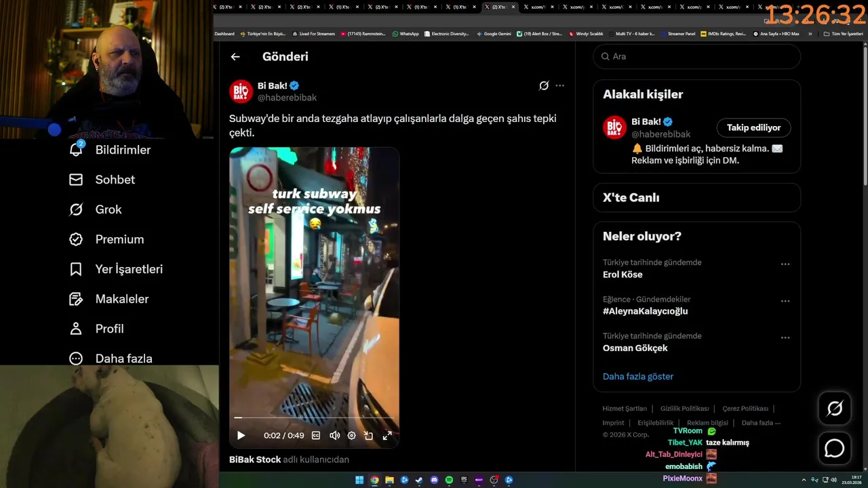The height and width of the screenshot is (488, 868).
Task: Open Reklam bilgisi footer link
Action: pyautogui.click(x=707, y=423)
